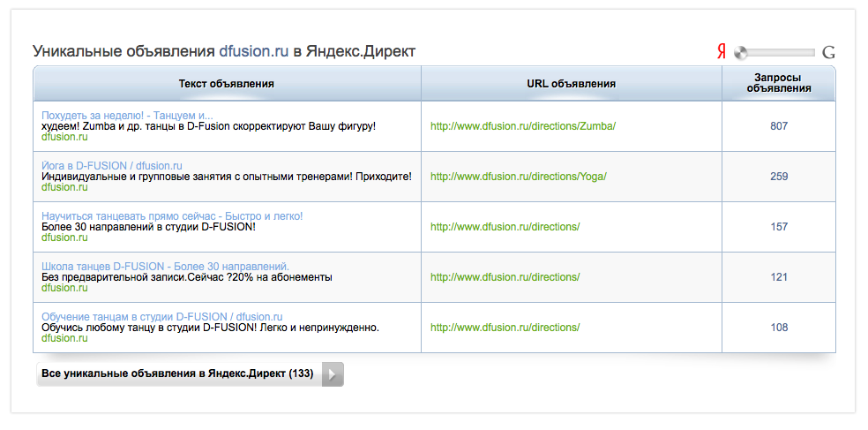Screen dimensions: 868x430
Task: Open the URL in the 'Обучение танцам' row
Action: (x=505, y=328)
